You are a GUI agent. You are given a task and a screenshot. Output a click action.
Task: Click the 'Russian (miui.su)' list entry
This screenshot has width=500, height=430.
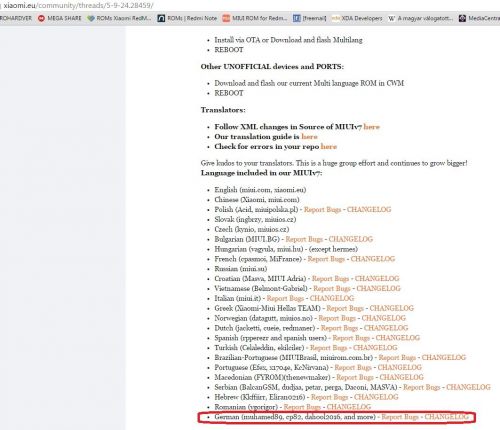241,269
